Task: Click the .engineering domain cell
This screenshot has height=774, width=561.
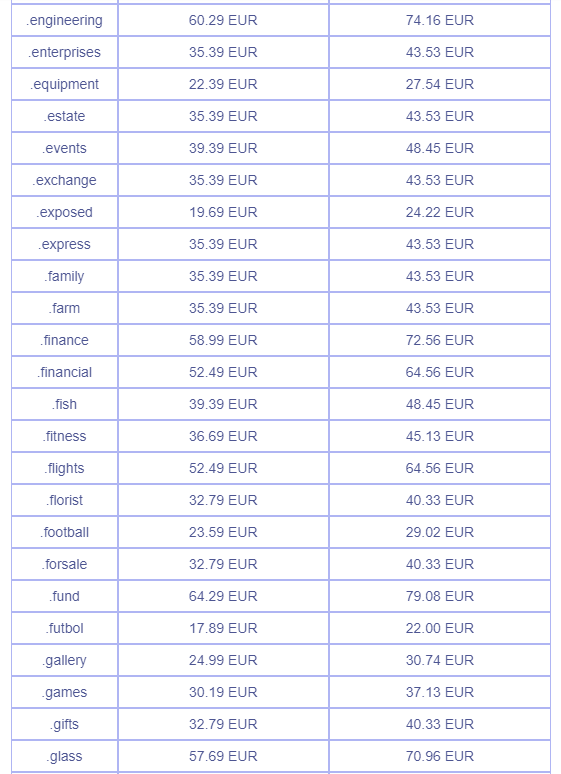Action: (65, 20)
